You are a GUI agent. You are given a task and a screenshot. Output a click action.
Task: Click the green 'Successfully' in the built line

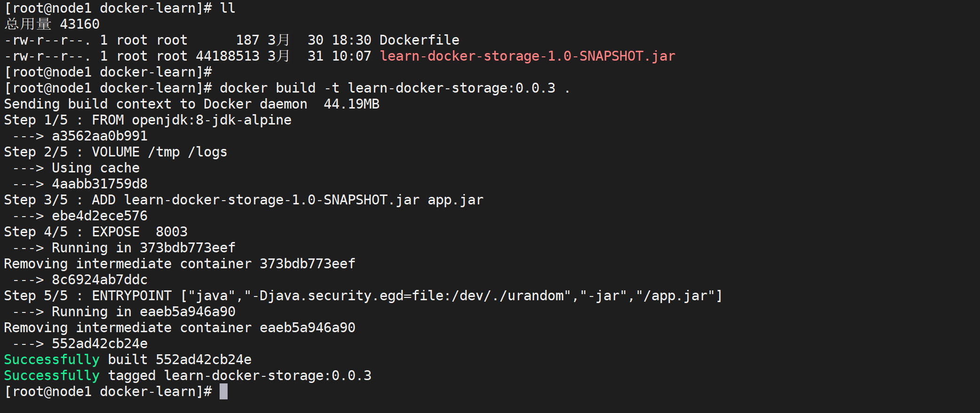tap(52, 360)
